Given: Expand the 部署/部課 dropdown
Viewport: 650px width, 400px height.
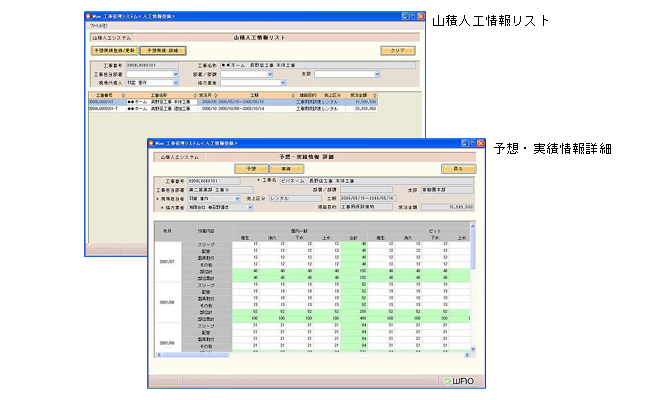Looking at the screenshot, I should coord(267,73).
